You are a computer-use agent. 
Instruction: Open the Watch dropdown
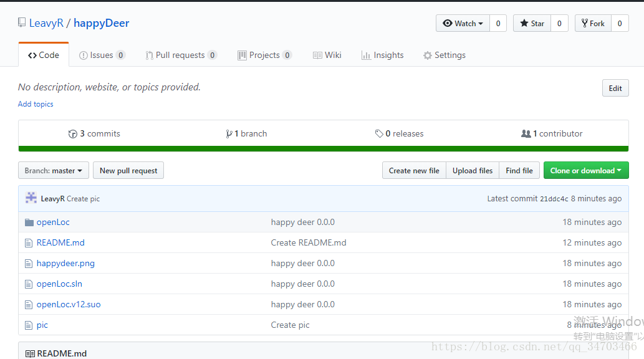[x=463, y=24]
